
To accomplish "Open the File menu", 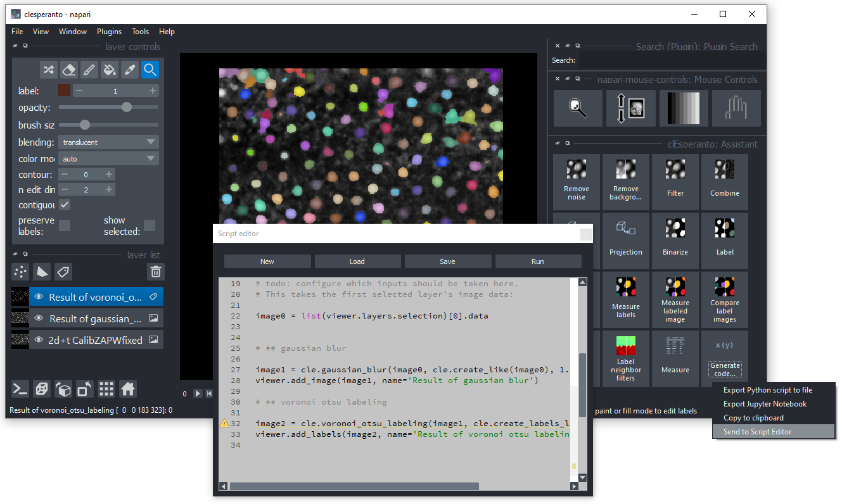I will coord(17,32).
